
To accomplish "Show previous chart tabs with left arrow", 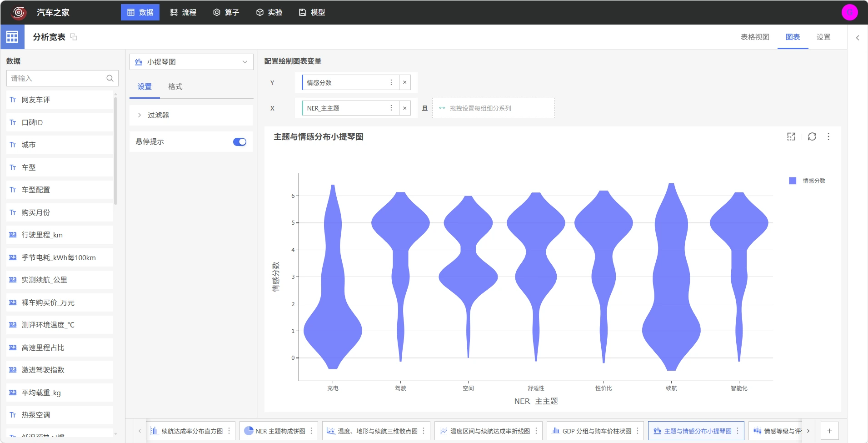I will point(140,431).
